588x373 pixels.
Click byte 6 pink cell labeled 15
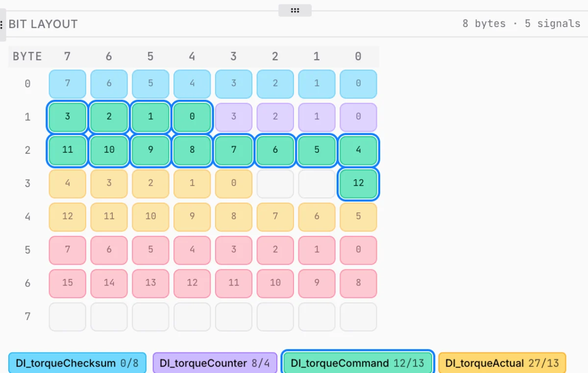point(68,283)
